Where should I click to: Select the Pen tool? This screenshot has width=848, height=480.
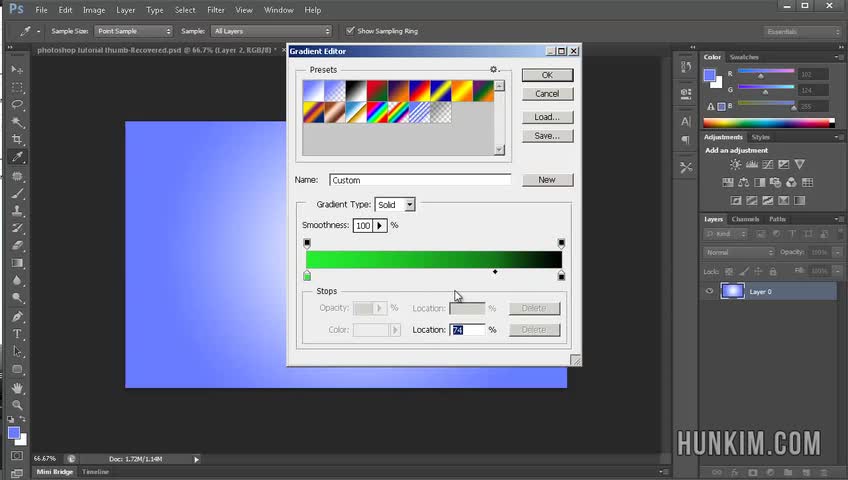pos(17,316)
